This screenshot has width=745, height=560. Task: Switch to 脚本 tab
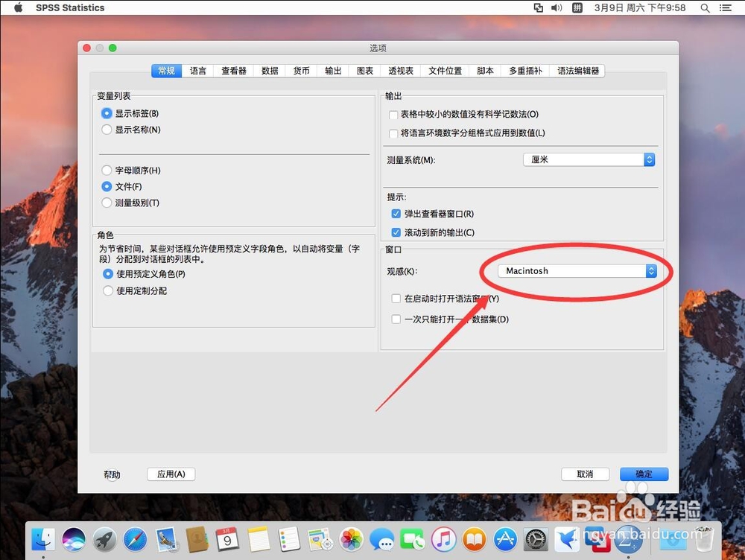(x=485, y=71)
